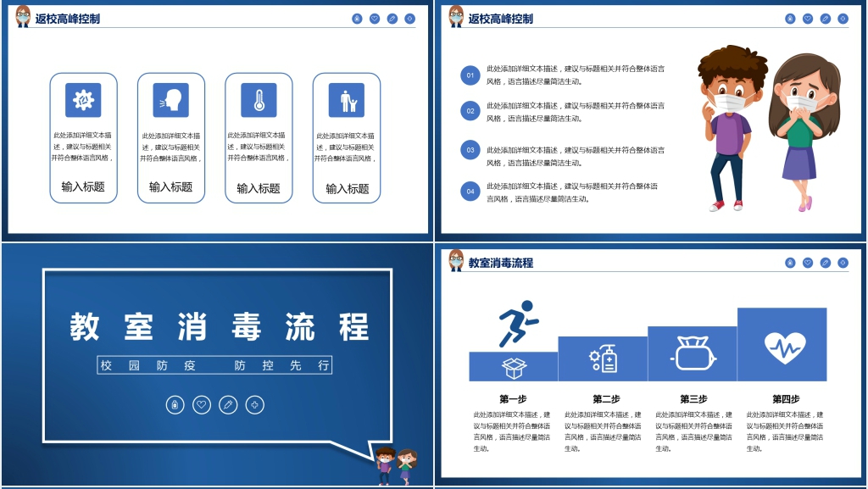868x489 pixels.
Task: Select the 第四步 step heading
Action: (785, 399)
